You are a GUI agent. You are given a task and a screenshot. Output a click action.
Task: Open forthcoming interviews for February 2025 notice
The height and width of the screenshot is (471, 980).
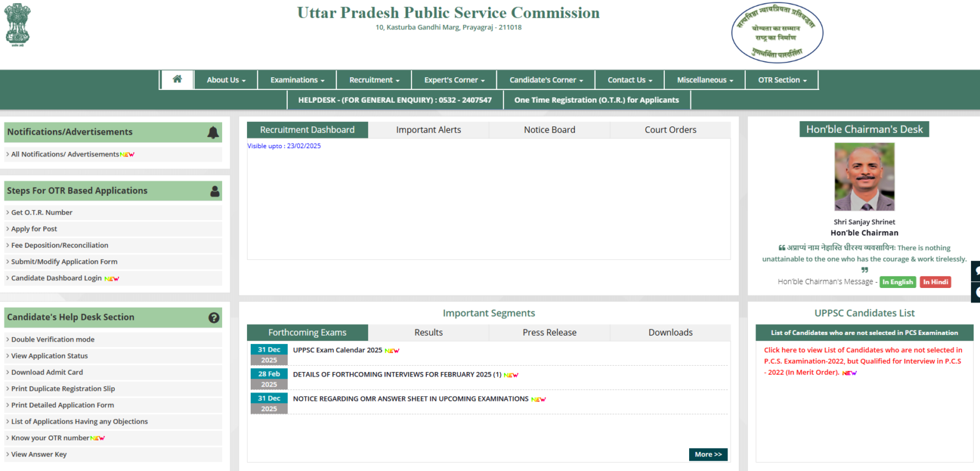coord(397,375)
